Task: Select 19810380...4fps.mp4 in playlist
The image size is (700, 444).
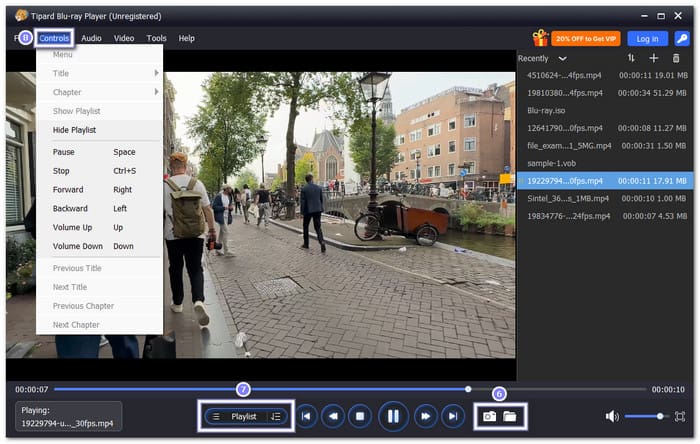Action: 605,93
